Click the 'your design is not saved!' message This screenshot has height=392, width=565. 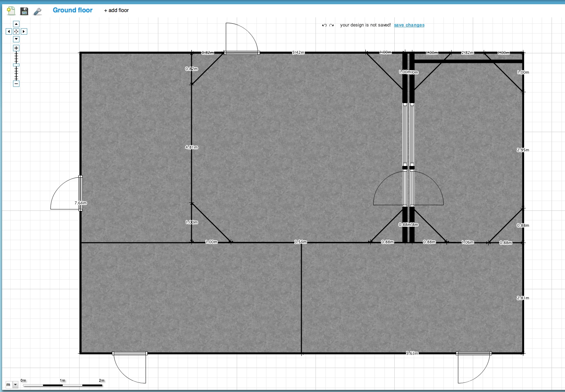point(365,25)
